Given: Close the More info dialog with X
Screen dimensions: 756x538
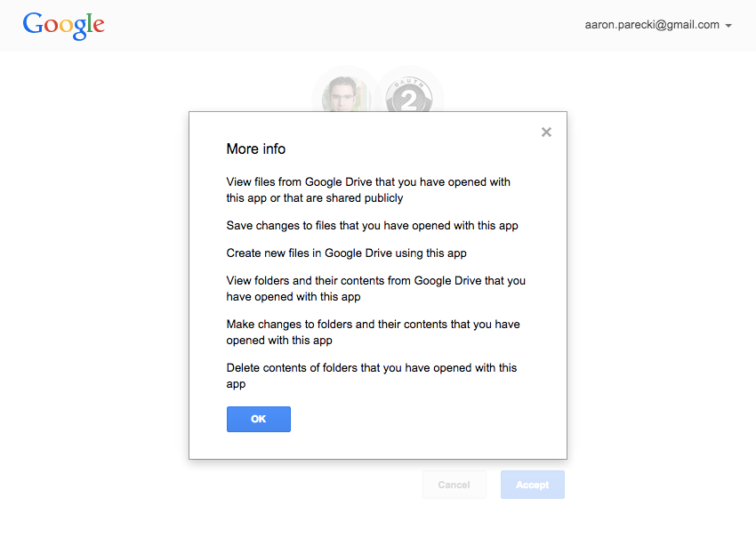Looking at the screenshot, I should click(x=546, y=132).
